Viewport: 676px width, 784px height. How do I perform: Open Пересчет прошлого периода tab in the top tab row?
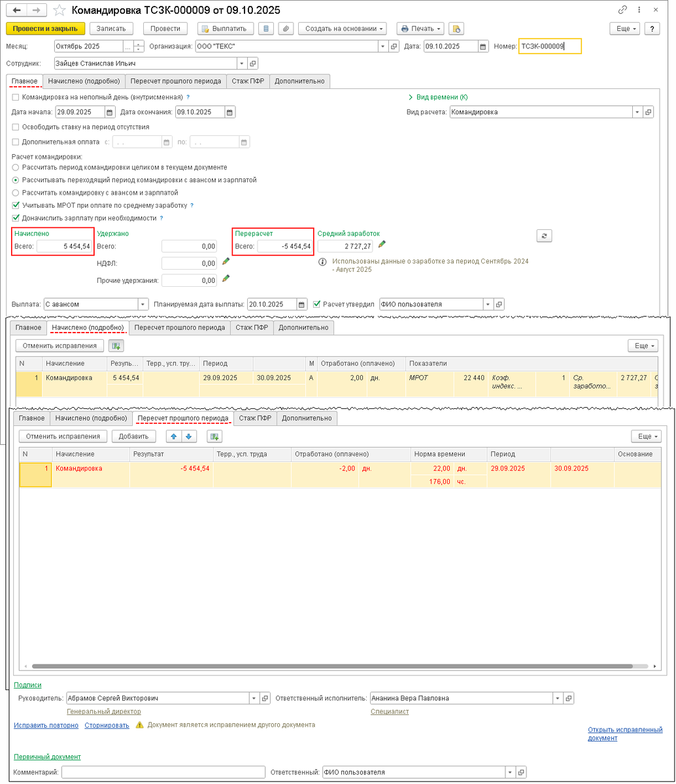coord(175,81)
